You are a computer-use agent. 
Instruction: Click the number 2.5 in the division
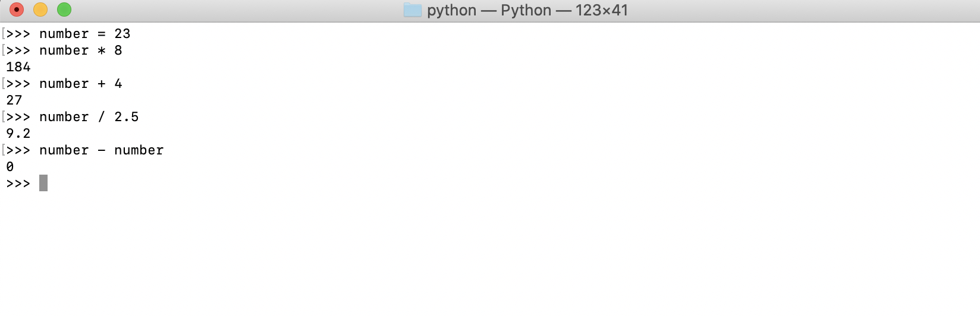(x=127, y=117)
